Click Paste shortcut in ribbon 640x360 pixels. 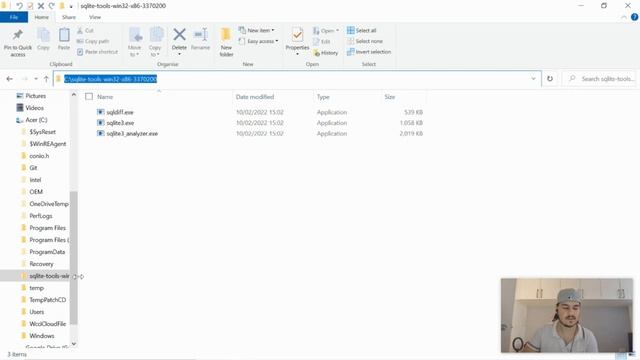(x=97, y=52)
